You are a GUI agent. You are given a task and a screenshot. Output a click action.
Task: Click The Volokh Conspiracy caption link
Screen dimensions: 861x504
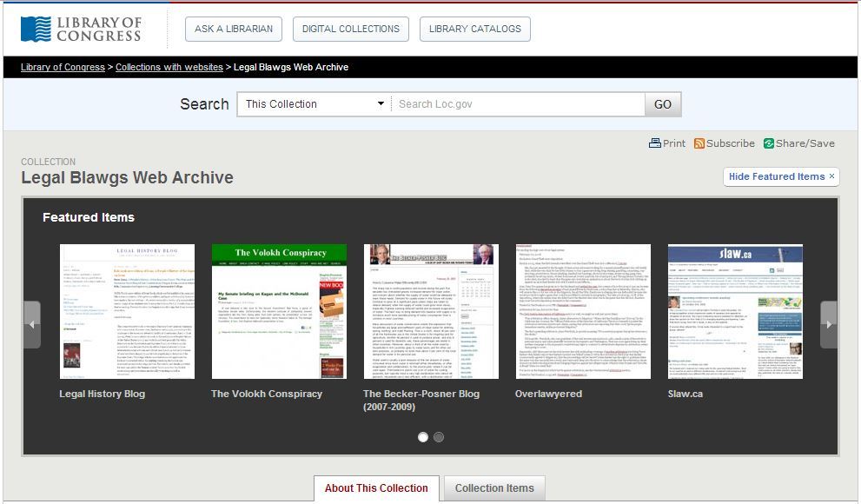(267, 394)
